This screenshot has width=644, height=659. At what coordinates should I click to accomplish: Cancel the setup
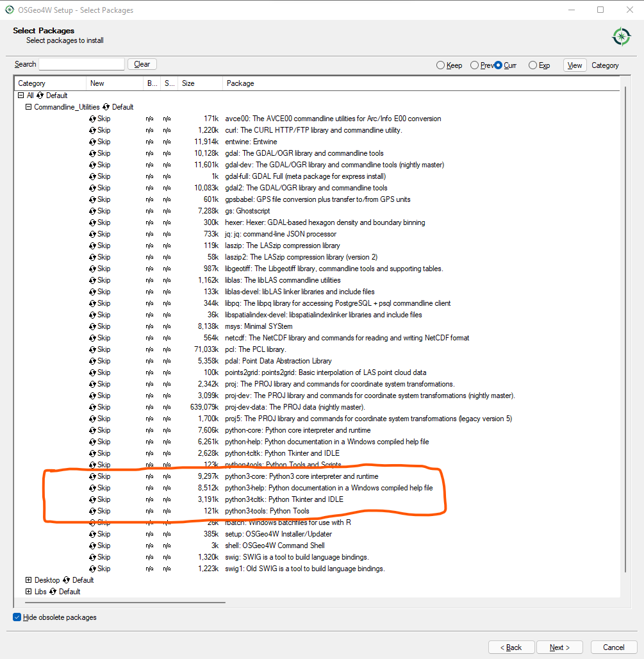point(614,647)
